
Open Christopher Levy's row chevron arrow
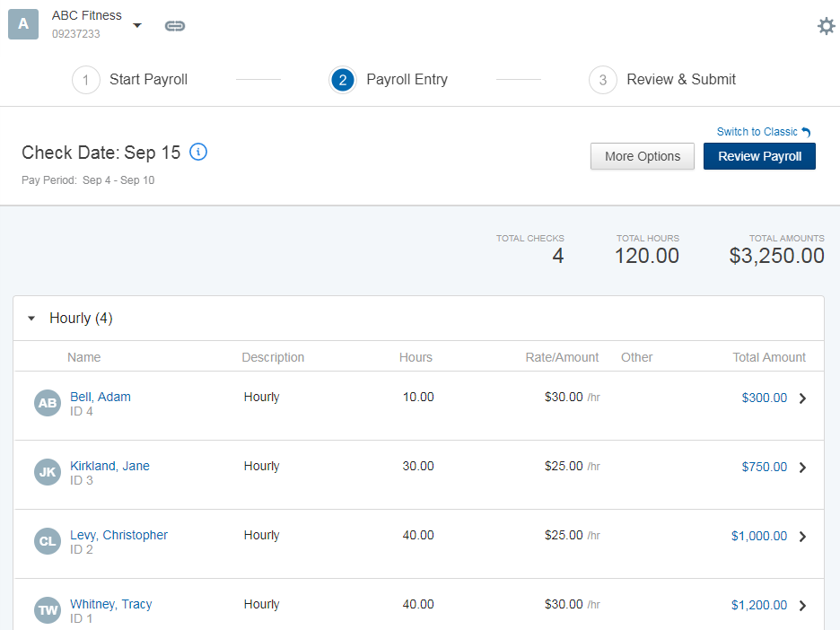pos(802,537)
